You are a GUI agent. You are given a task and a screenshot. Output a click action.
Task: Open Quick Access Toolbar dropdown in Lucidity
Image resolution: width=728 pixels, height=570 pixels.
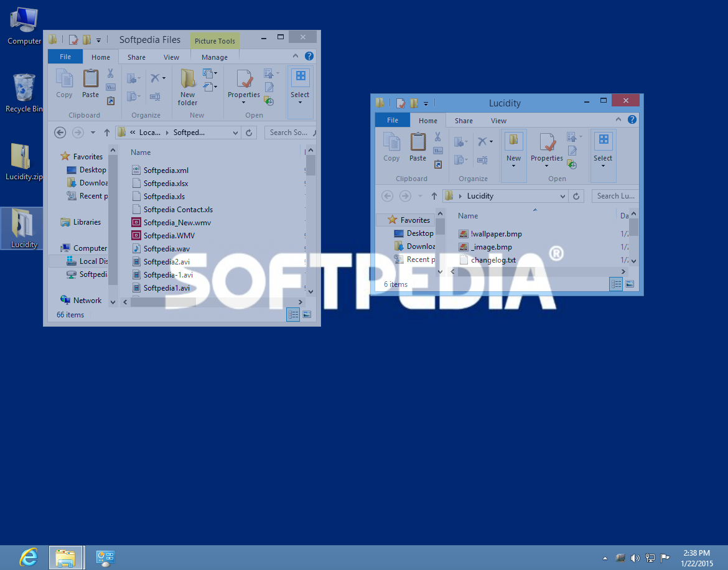click(x=426, y=103)
